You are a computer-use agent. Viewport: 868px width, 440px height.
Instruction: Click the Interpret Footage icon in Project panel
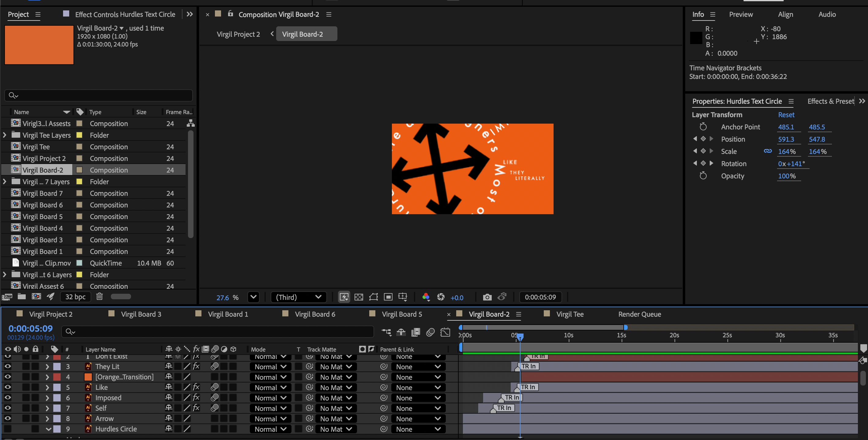click(7, 296)
